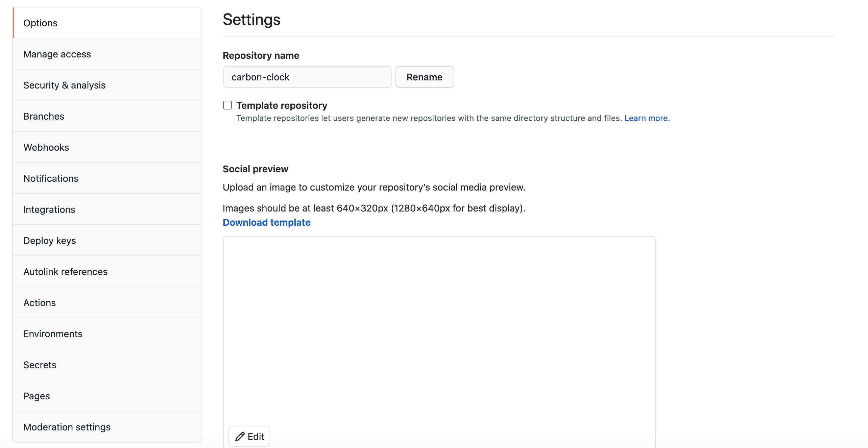This screenshot has width=868, height=448.
Task: Click the pencil Edit icon button
Action: pyautogui.click(x=249, y=436)
